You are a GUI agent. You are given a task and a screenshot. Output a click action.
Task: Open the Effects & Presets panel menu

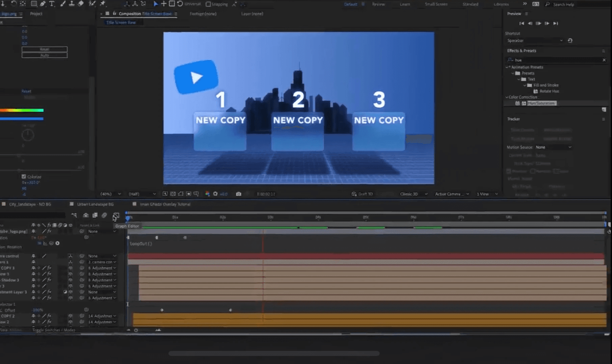[603, 51]
